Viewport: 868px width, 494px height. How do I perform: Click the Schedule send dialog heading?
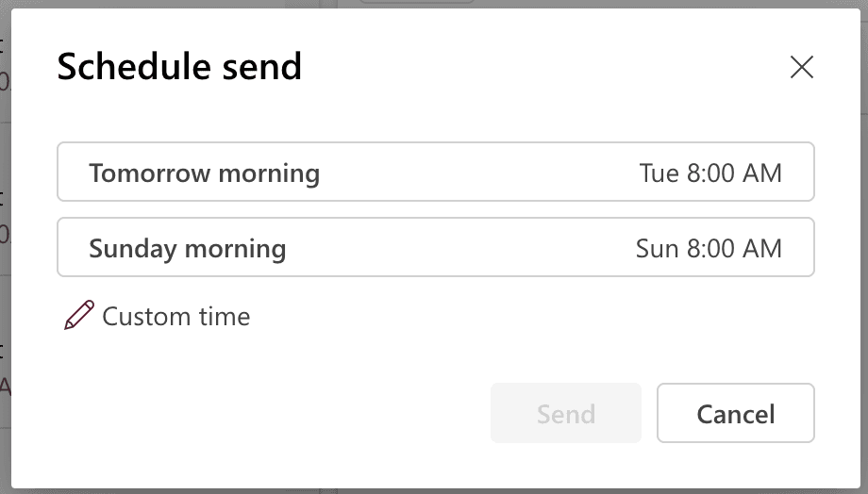(x=179, y=67)
